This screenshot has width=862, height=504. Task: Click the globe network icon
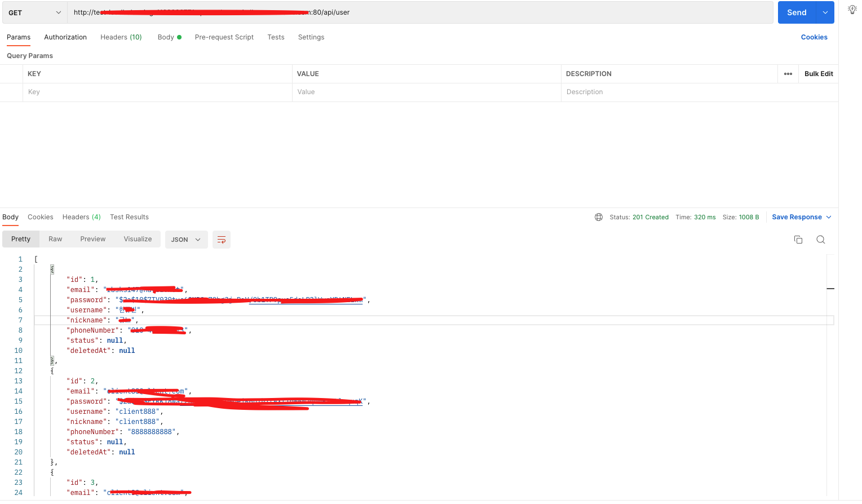point(599,217)
